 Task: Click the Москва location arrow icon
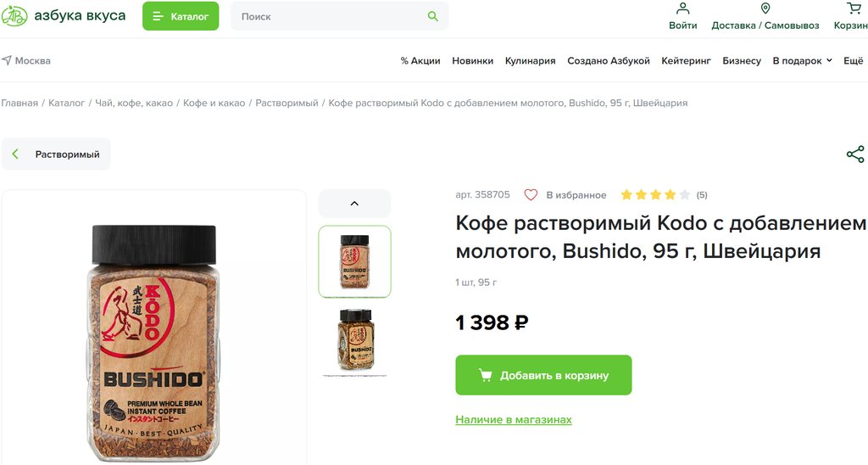point(7,61)
